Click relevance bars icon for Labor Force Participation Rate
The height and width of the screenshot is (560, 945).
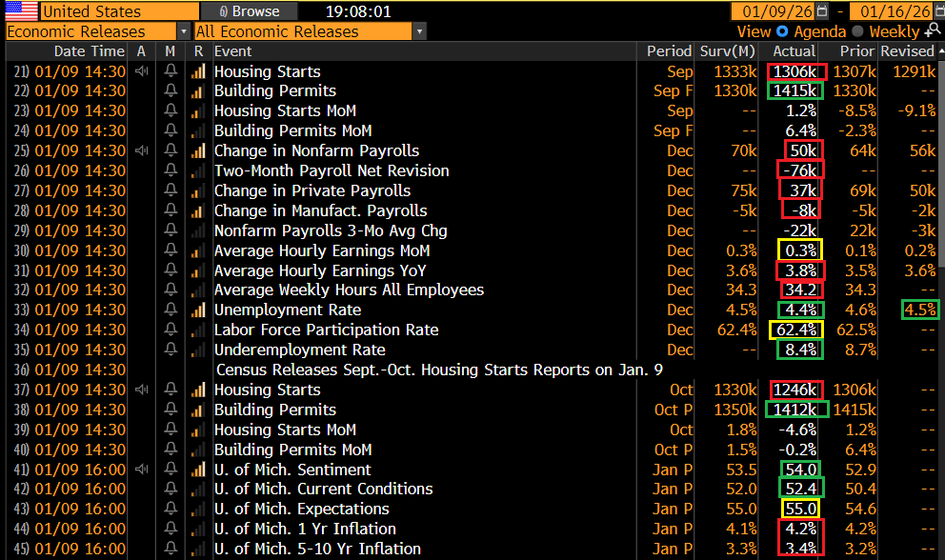[x=198, y=330]
